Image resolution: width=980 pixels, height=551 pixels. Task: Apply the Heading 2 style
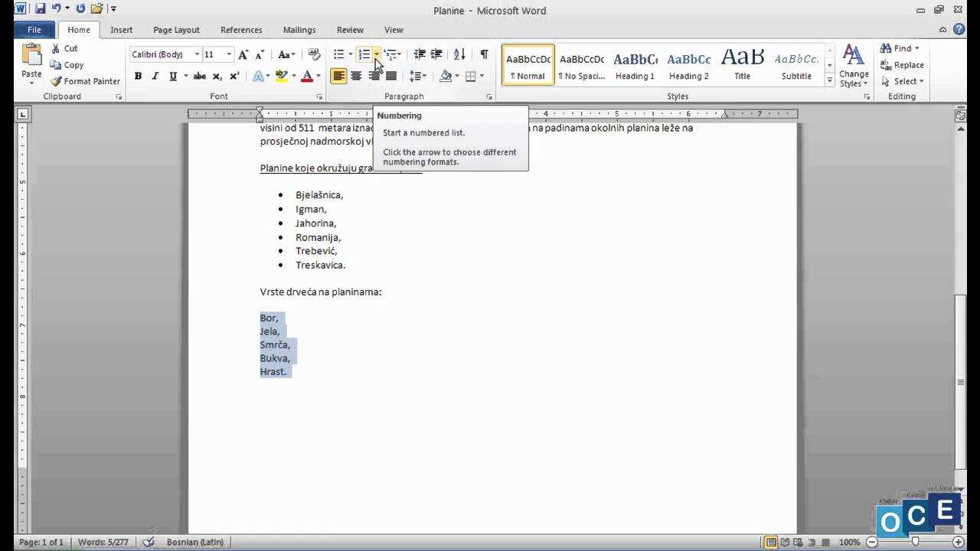(x=688, y=64)
